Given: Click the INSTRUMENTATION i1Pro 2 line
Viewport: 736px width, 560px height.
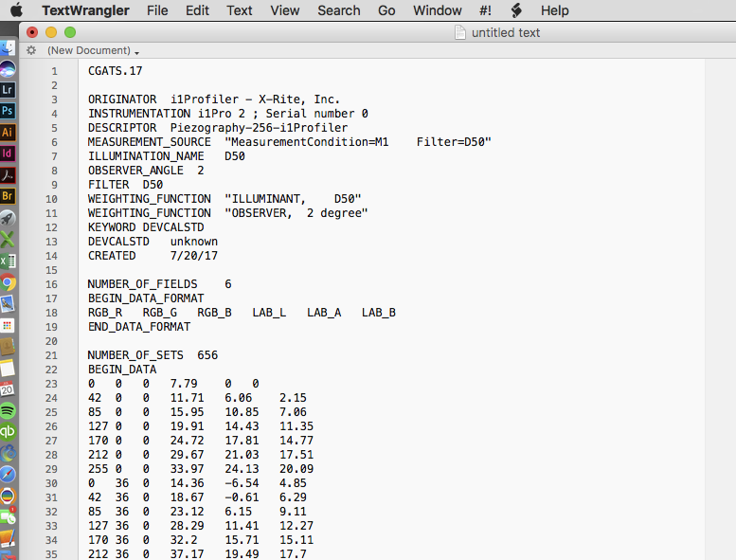Looking at the screenshot, I should click(x=228, y=114).
